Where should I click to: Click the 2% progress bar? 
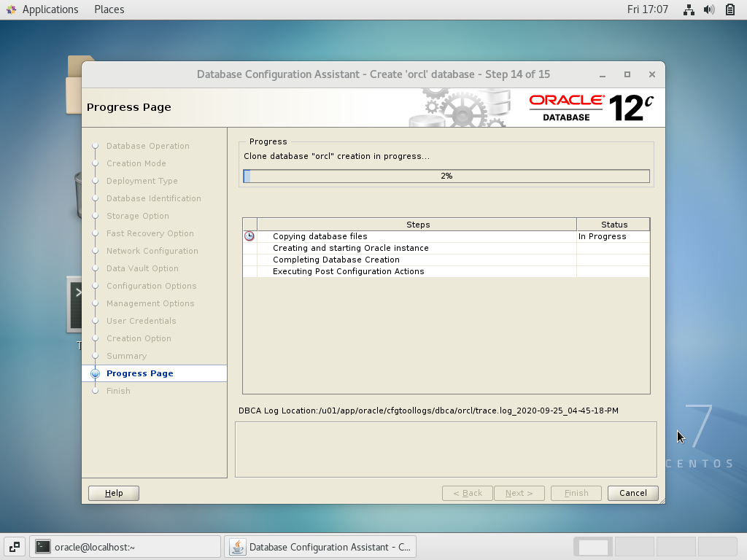[x=446, y=176]
